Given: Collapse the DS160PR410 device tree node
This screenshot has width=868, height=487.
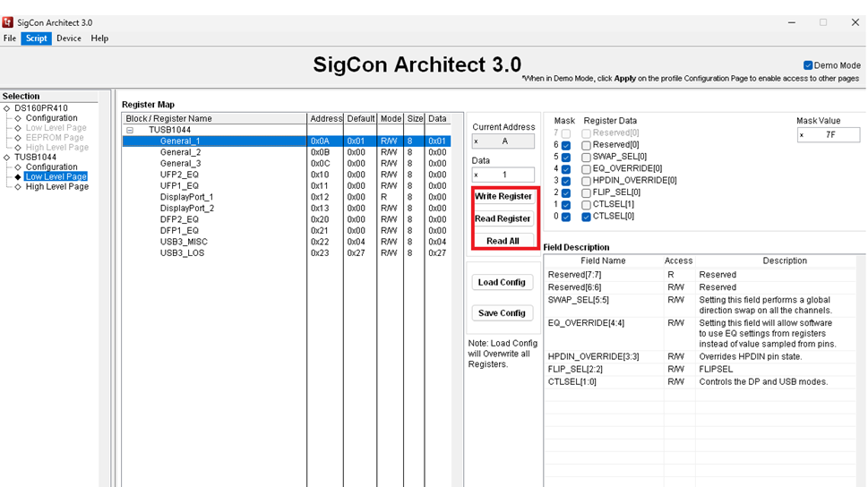Looking at the screenshot, I should (x=6, y=108).
